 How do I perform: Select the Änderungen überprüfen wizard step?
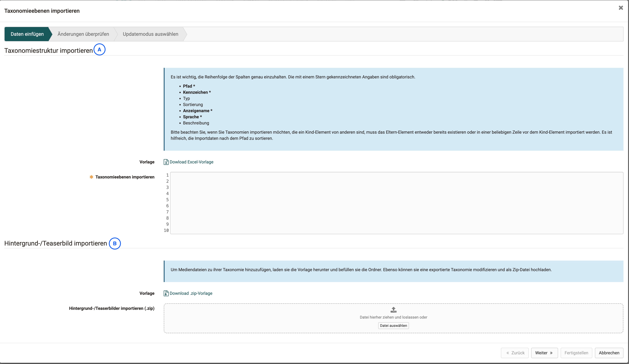pos(83,34)
